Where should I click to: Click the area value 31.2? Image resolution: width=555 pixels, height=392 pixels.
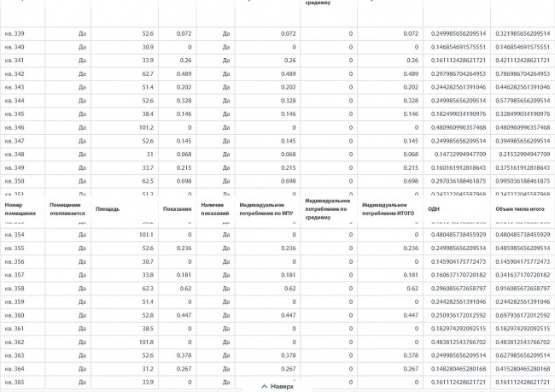pyautogui.click(x=148, y=369)
